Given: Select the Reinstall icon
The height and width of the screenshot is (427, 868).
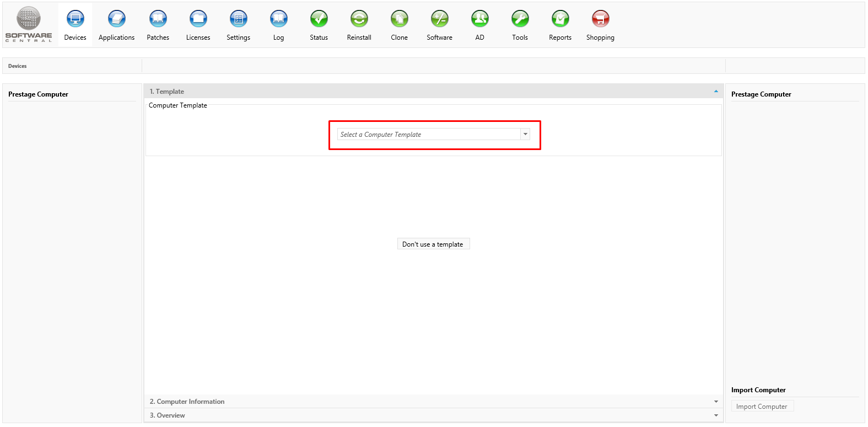Looking at the screenshot, I should (359, 19).
